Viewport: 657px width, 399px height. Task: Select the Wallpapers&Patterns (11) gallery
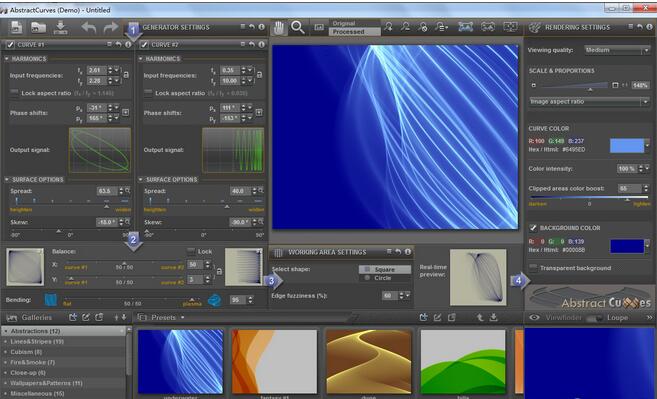tap(63, 383)
